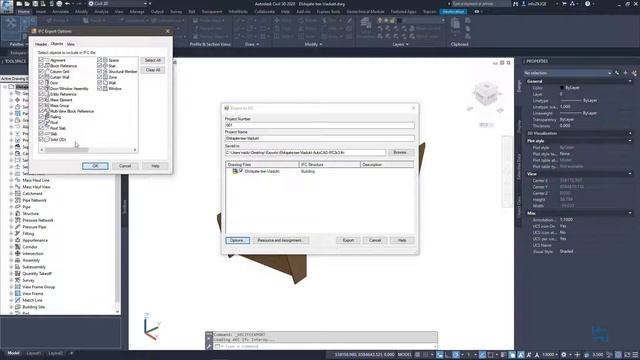Click Browse in Export to IFC dialog

point(400,152)
